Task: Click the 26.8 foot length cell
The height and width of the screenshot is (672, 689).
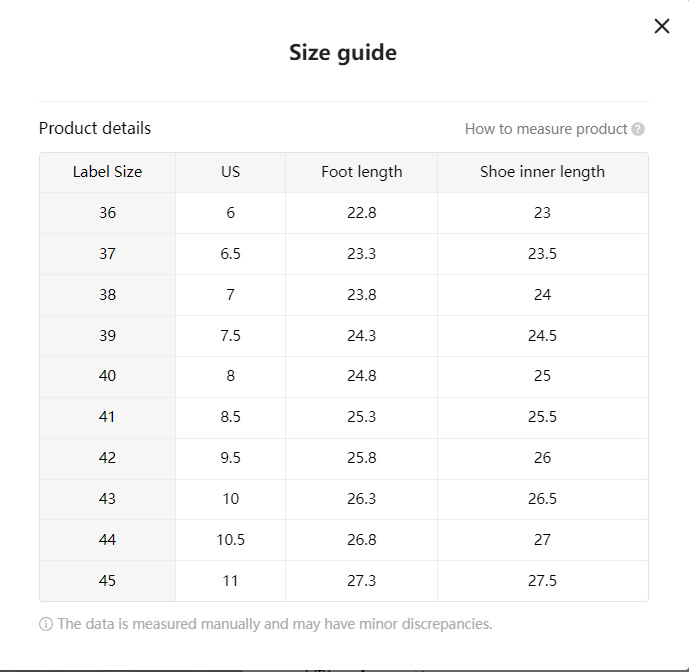Action: [361, 540]
